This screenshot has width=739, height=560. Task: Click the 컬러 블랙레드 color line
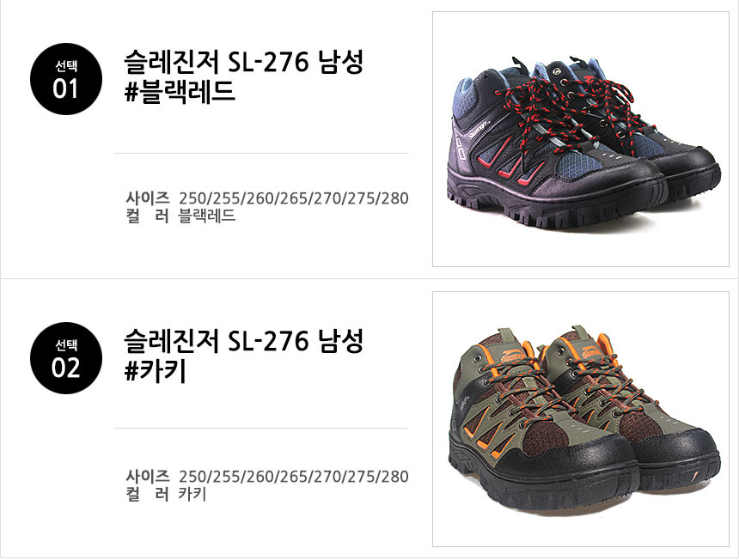(181, 216)
